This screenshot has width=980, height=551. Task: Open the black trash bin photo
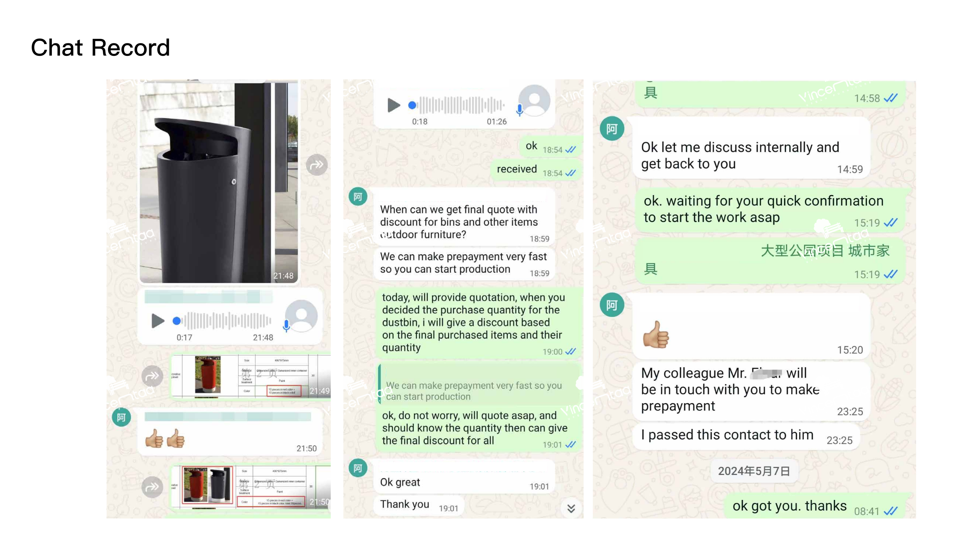click(x=219, y=183)
